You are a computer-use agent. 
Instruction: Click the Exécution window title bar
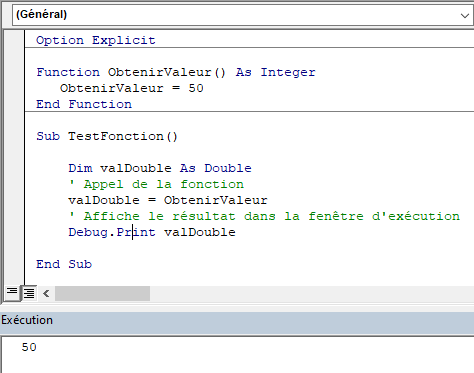237,320
